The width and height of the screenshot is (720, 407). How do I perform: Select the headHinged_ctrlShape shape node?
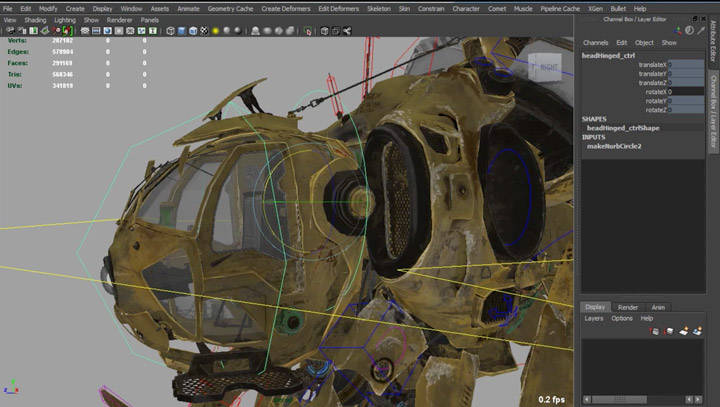(x=623, y=128)
